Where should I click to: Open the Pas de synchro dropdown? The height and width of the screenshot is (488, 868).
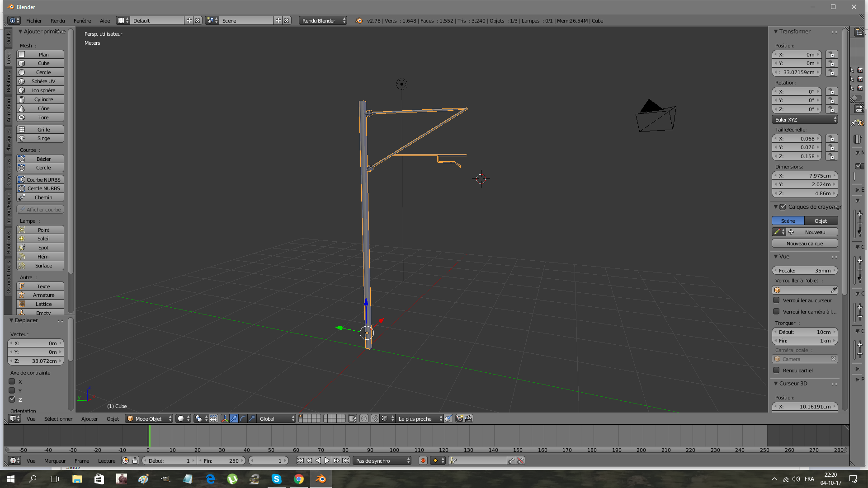[x=382, y=460]
